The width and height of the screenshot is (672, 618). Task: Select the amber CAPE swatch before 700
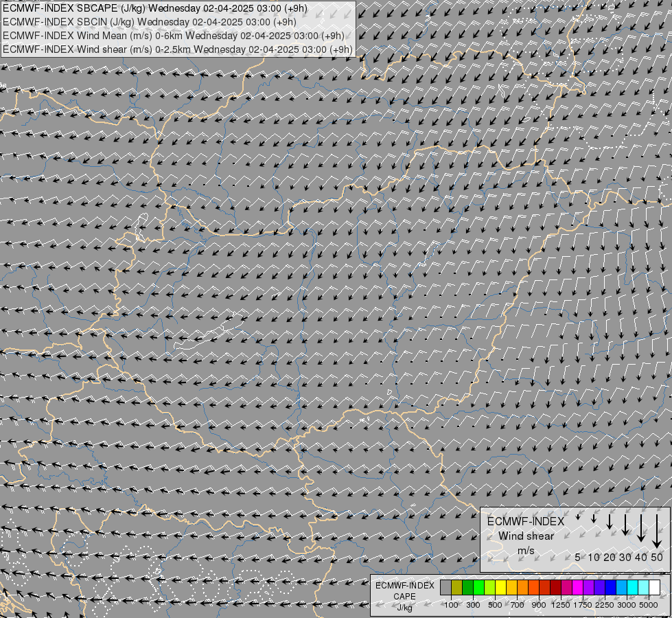tap(511, 587)
